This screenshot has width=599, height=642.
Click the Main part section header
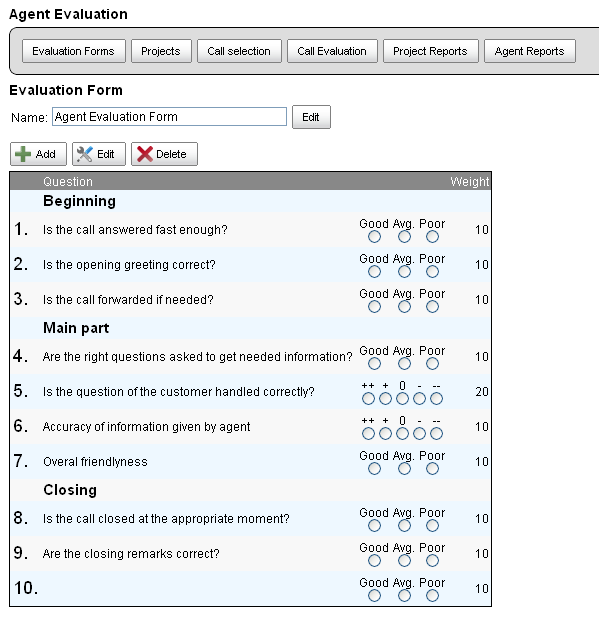coord(76,328)
